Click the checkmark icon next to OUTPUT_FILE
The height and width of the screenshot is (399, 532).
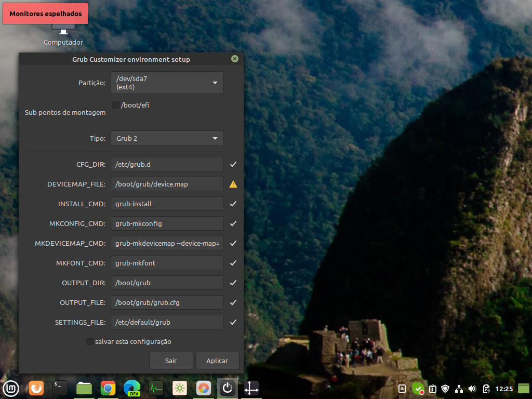pyautogui.click(x=233, y=302)
